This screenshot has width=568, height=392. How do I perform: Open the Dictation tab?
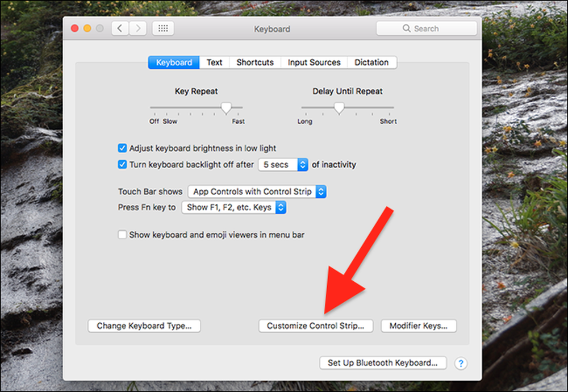point(371,62)
